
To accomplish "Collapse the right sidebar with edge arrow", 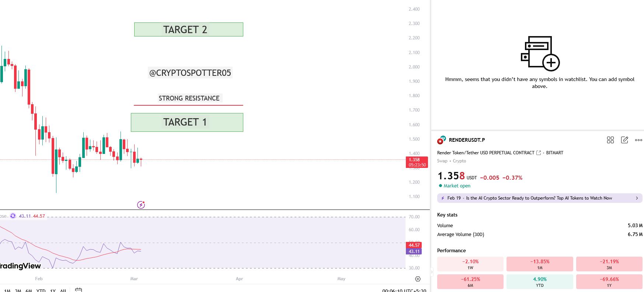I will tap(432, 272).
